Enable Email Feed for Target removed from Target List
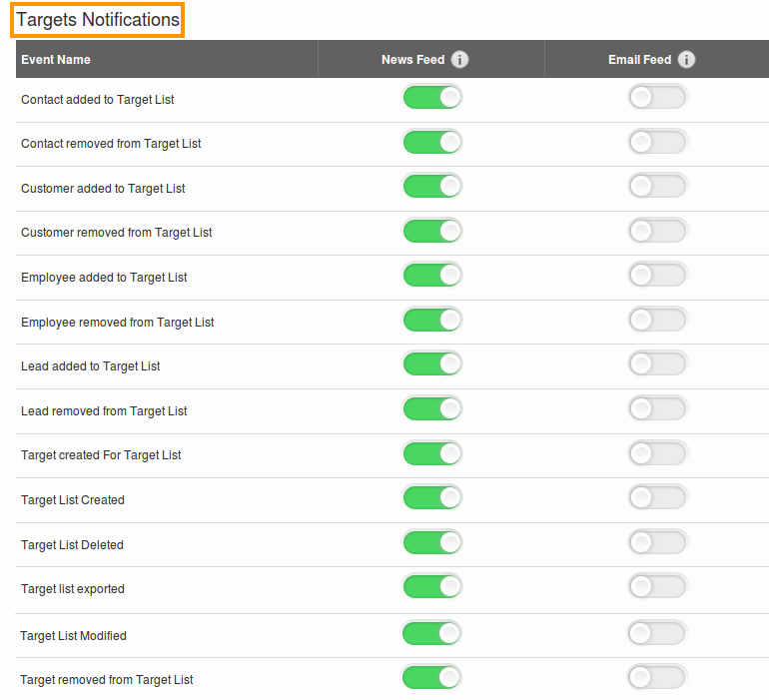 (x=658, y=678)
